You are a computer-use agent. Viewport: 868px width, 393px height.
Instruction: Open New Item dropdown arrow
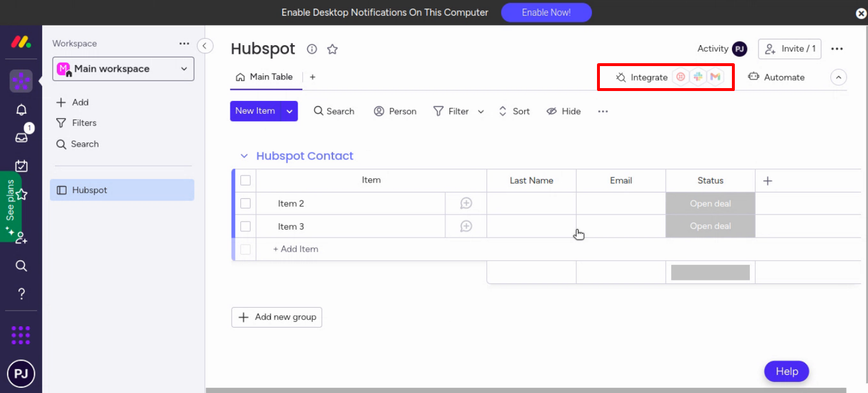(x=290, y=111)
